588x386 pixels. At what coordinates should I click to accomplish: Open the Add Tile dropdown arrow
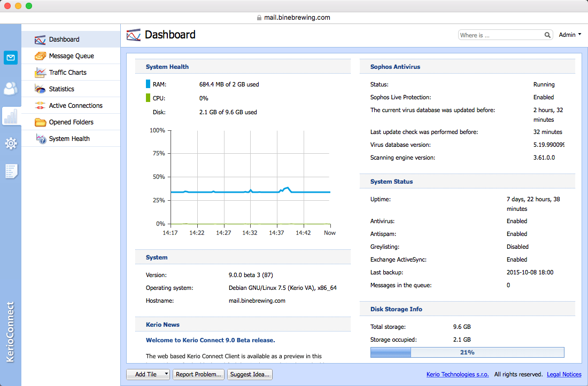[x=166, y=374]
